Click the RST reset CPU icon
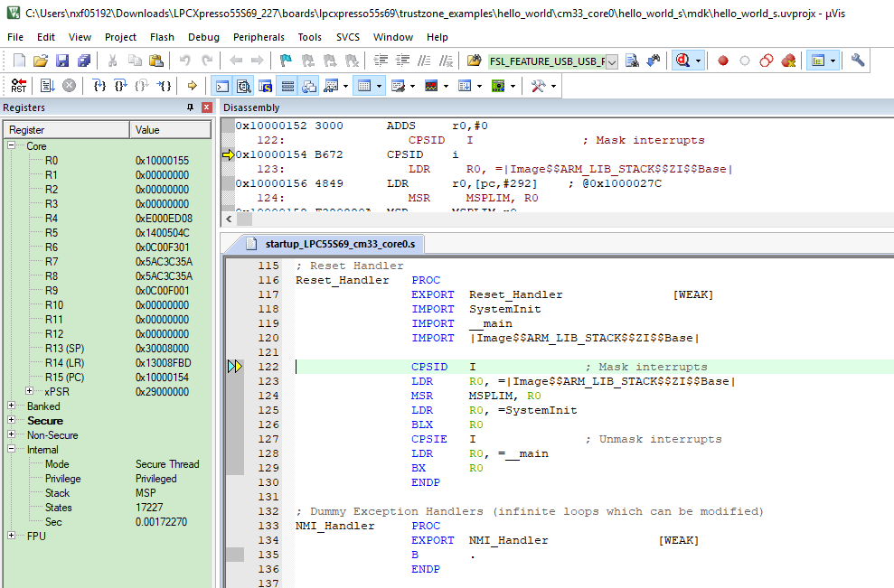The height and width of the screenshot is (588, 894). pyautogui.click(x=19, y=86)
